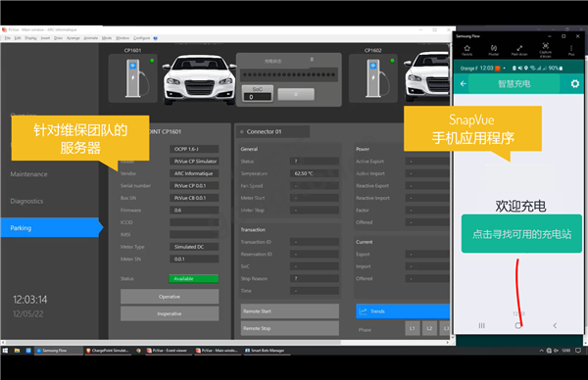Open the Draw menu
588x380 pixels.
click(x=58, y=38)
